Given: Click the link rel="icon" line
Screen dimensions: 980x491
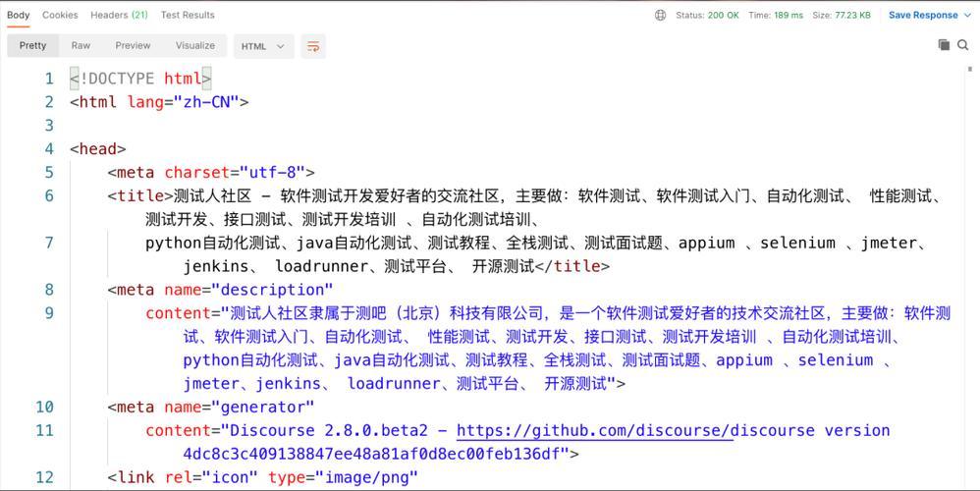Looking at the screenshot, I should tap(262, 477).
